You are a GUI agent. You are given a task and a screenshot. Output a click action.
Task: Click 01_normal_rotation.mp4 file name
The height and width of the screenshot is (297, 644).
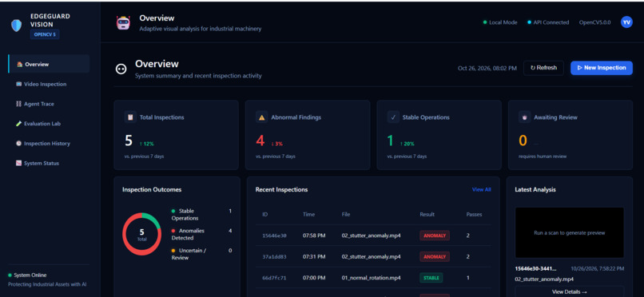pos(371,278)
